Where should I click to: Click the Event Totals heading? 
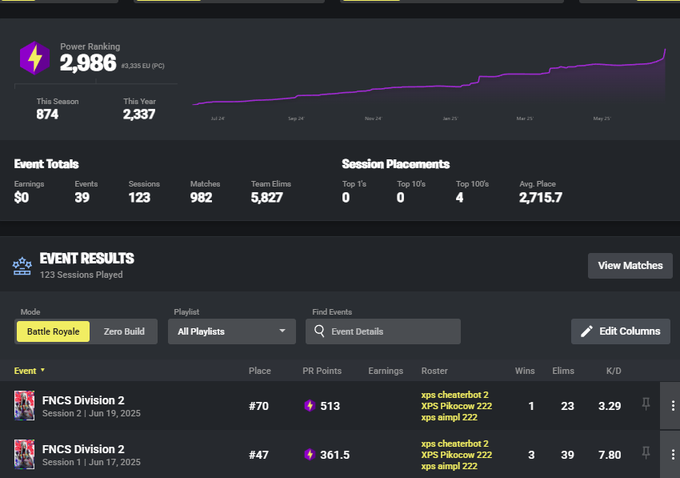(46, 164)
